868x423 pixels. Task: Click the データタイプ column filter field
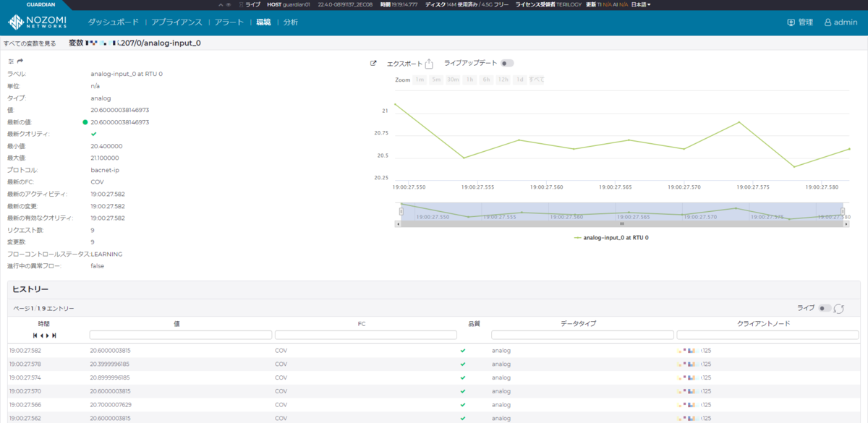[x=582, y=335]
